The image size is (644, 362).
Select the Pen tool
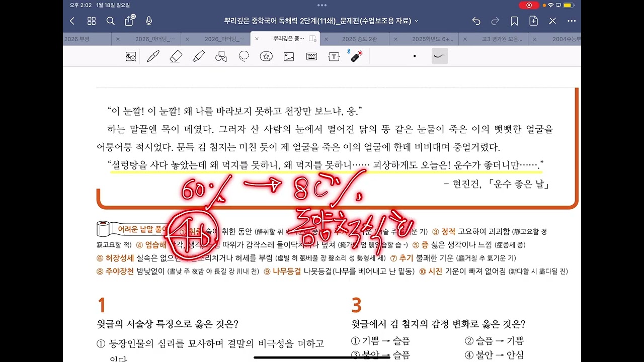tap(153, 56)
